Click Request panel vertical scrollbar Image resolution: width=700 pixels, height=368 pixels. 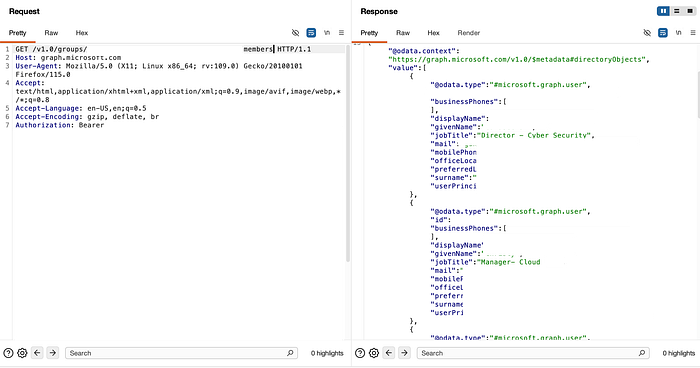click(348, 153)
